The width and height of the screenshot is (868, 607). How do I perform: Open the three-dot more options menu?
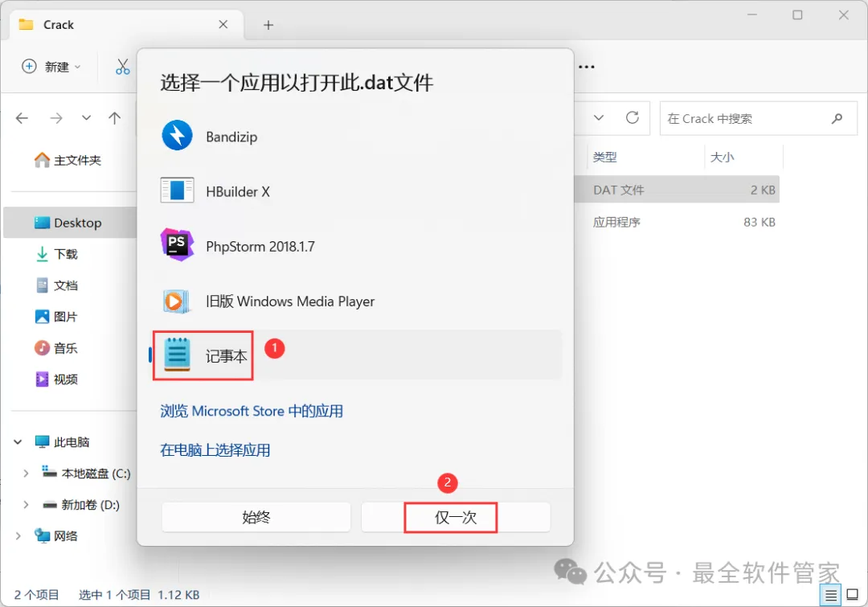(586, 67)
